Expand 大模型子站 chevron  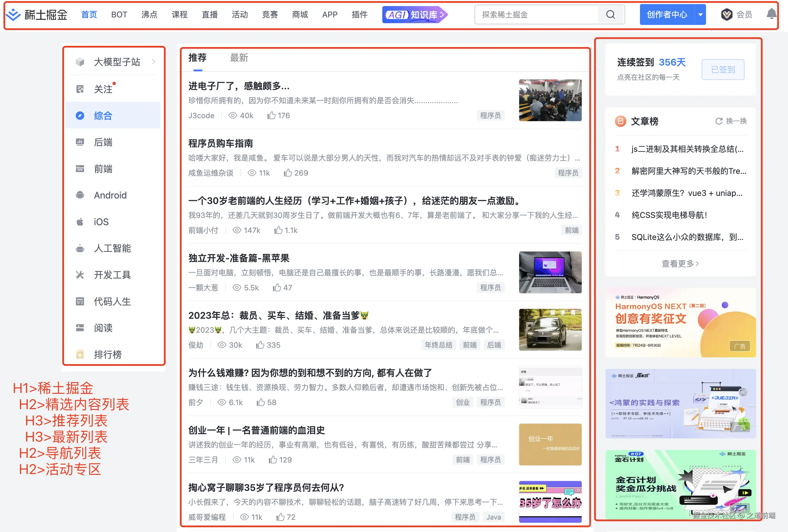154,62
